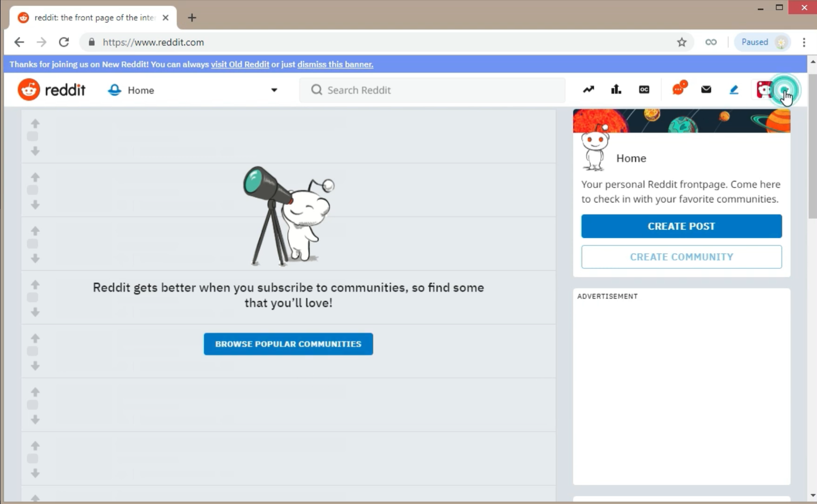Click the create post pencil icon
The width and height of the screenshot is (817, 504).
(734, 90)
